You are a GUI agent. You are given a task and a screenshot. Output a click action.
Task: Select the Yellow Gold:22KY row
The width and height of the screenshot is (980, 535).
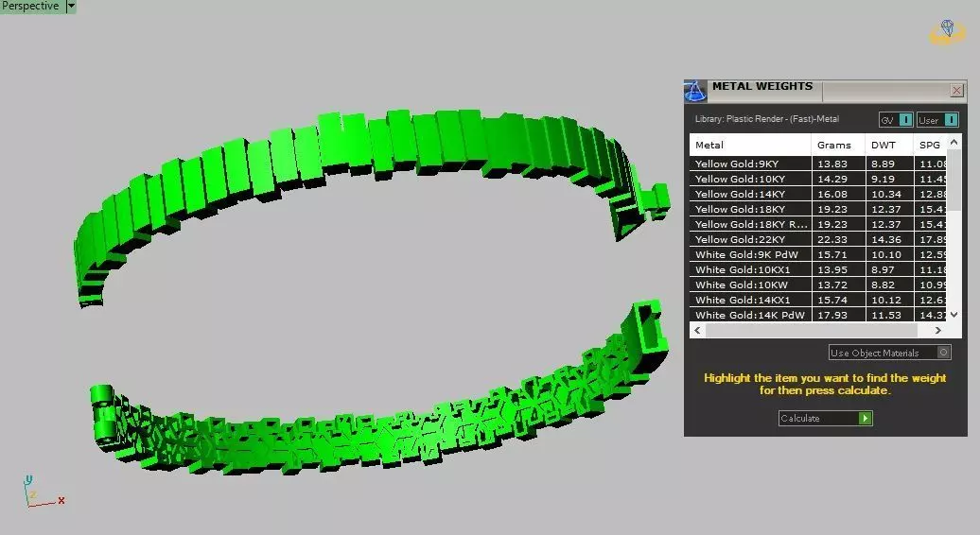click(818, 239)
